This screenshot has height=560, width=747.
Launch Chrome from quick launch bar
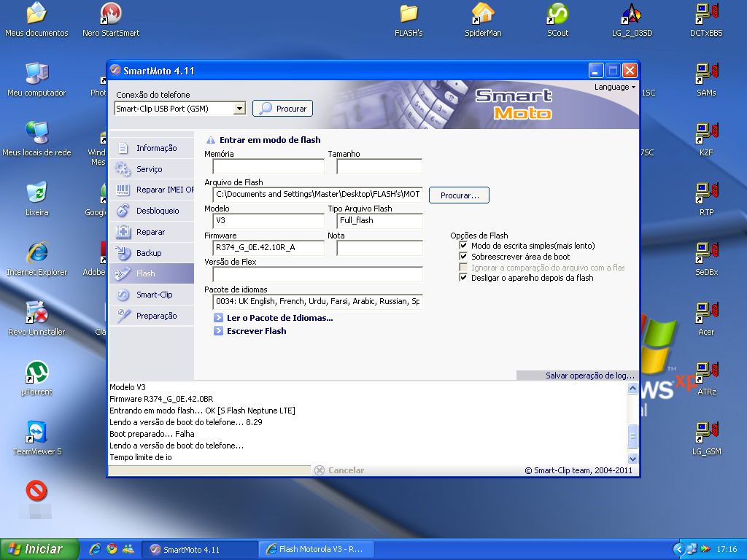(112, 550)
